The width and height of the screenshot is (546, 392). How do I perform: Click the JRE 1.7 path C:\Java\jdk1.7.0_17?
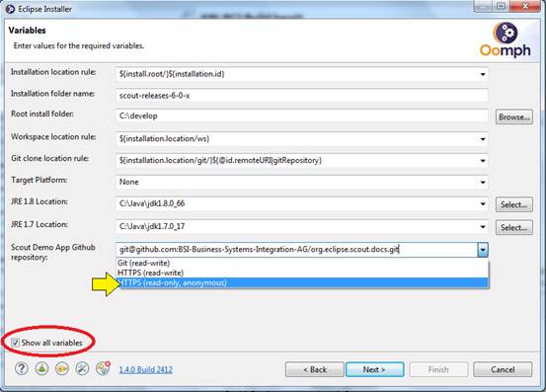(x=152, y=227)
